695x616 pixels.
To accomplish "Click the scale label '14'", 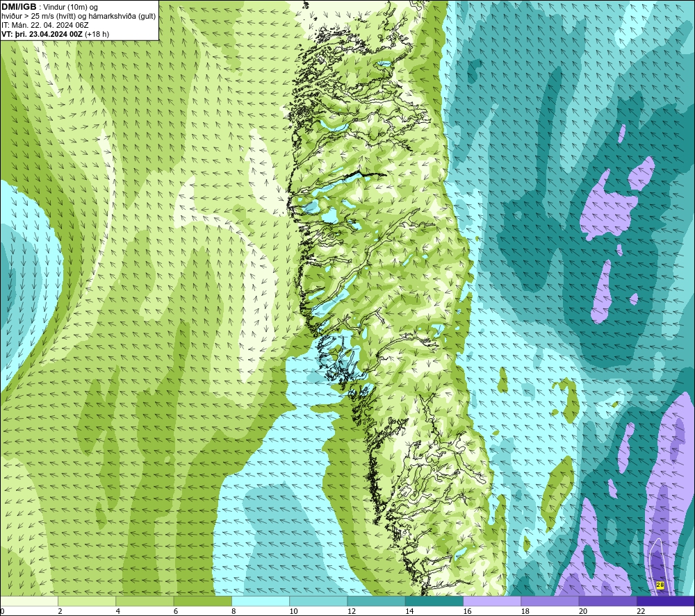I will coord(409,612).
